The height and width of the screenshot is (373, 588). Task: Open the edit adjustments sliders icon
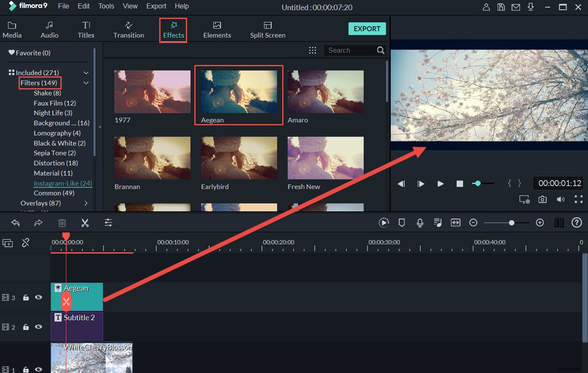pyautogui.click(x=108, y=223)
